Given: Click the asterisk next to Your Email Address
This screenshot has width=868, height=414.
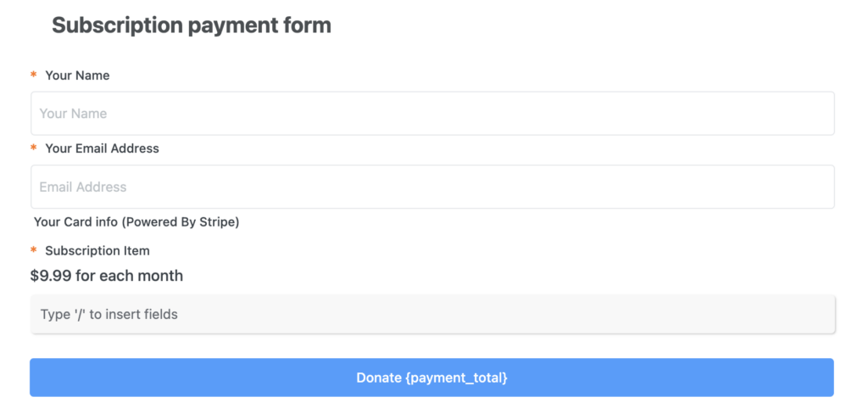Looking at the screenshot, I should (34, 148).
